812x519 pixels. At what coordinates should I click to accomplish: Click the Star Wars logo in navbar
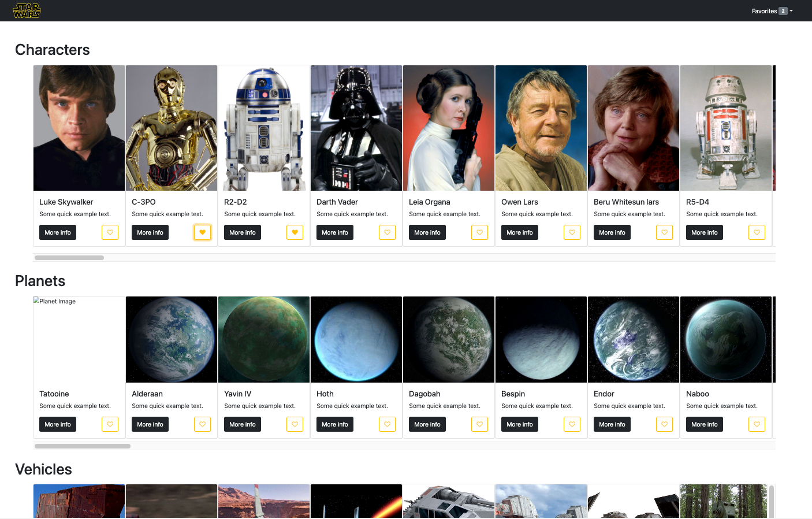[27, 10]
